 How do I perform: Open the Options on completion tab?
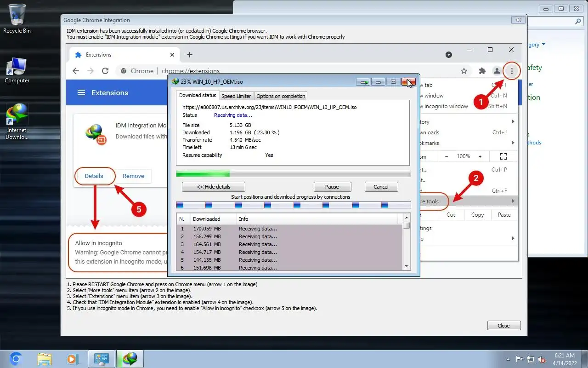click(281, 96)
